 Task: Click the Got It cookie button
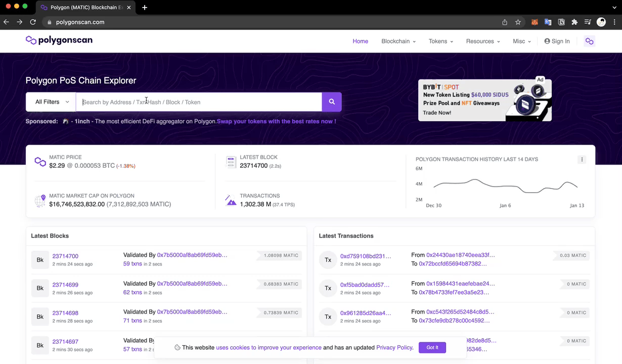[x=432, y=347]
